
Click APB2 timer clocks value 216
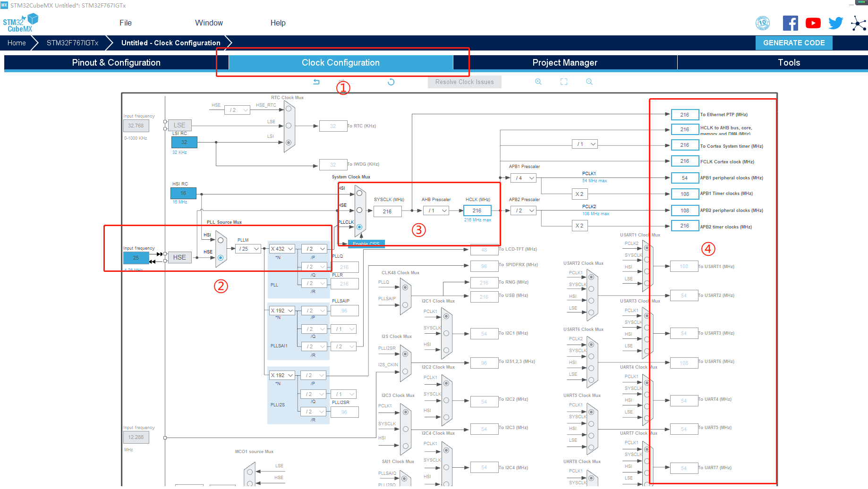point(685,226)
